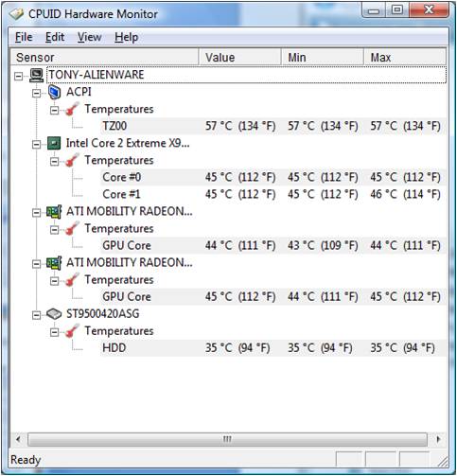
Task: Click the thermometer icon under ACPI
Action: [x=72, y=109]
